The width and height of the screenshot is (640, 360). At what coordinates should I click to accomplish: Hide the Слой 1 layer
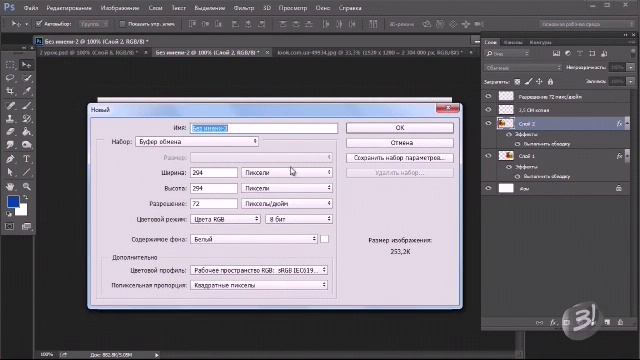coord(489,156)
